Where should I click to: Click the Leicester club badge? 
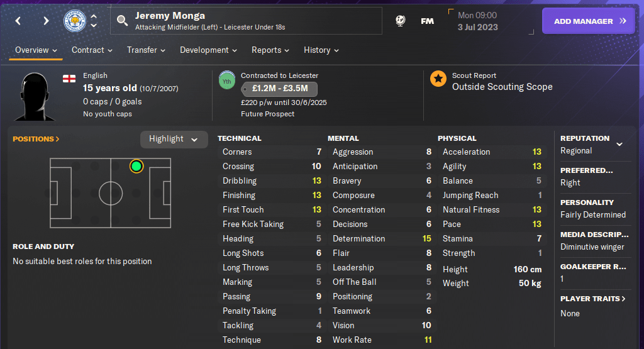pyautogui.click(x=75, y=21)
